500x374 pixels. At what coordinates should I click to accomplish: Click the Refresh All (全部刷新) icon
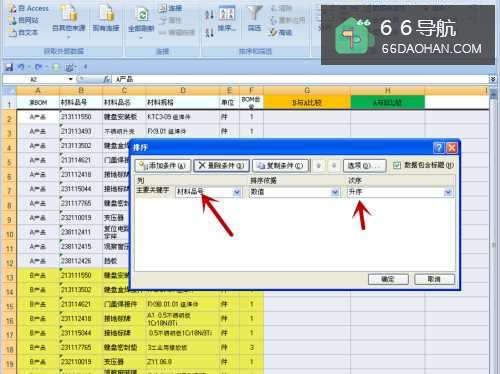[x=141, y=20]
